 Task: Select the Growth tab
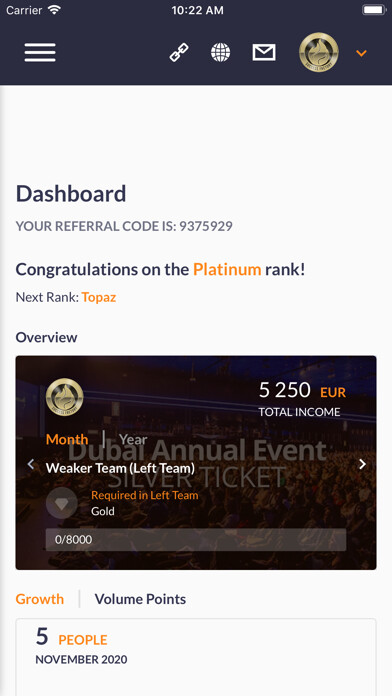pyautogui.click(x=40, y=599)
